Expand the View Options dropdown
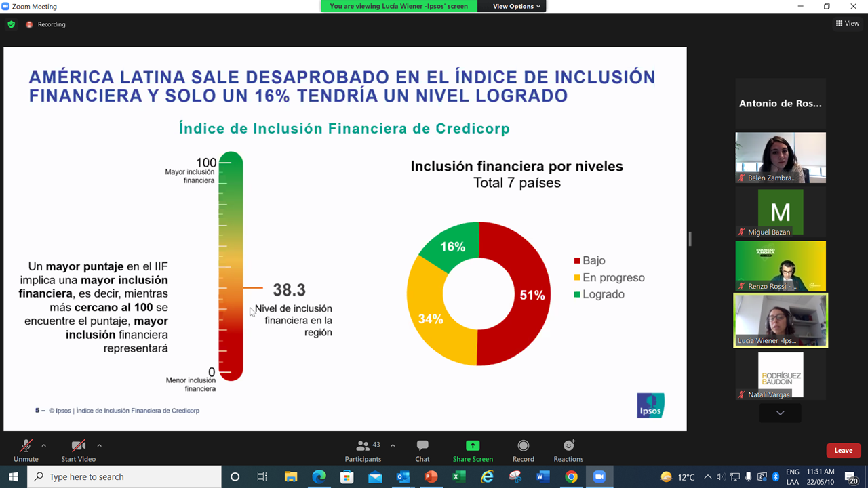868x488 pixels. coord(516,6)
